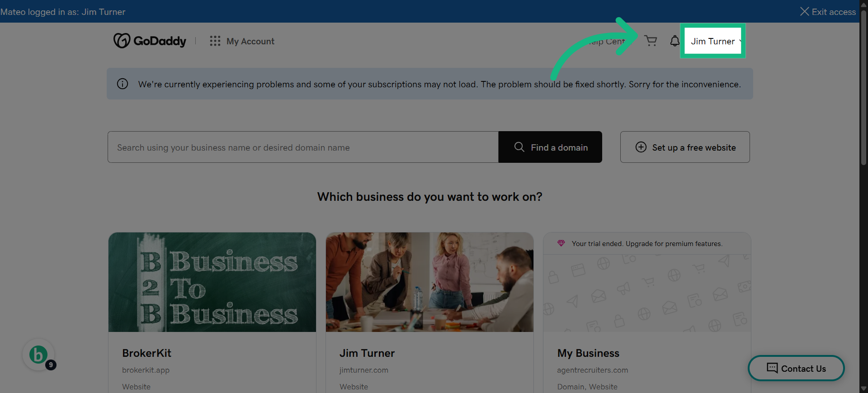Open the Contact Us chat button
868x393 pixels.
(x=796, y=368)
